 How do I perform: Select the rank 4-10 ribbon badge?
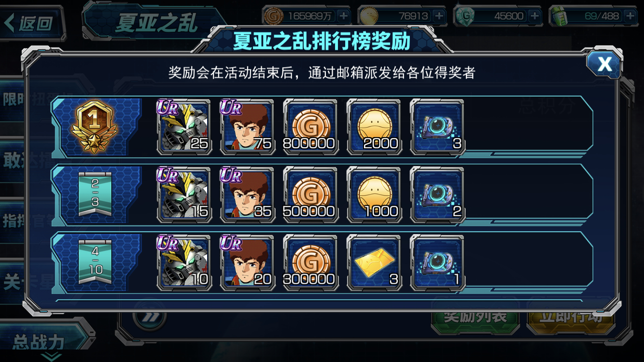[x=95, y=263]
